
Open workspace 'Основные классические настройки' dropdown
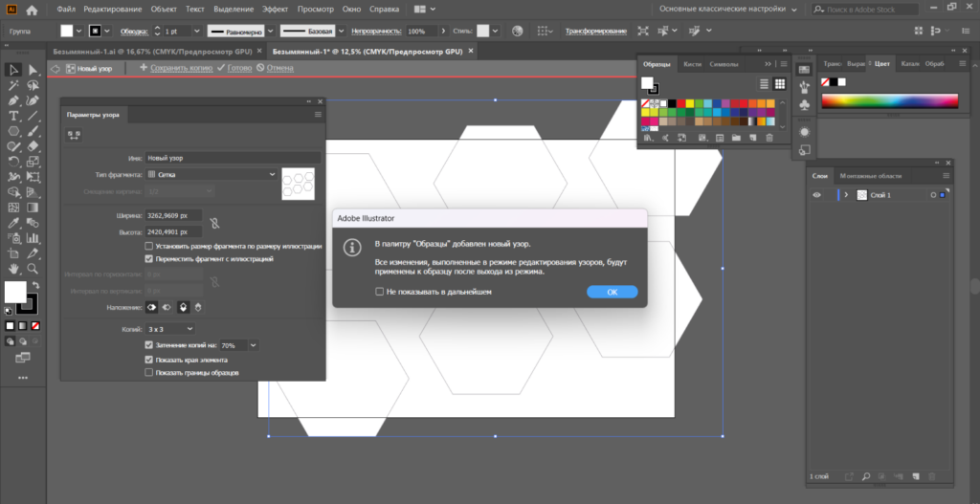(728, 10)
